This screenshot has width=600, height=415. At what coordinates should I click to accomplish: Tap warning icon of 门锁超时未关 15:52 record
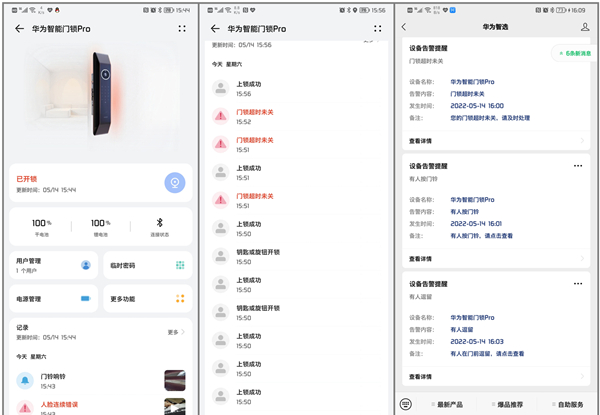[x=220, y=116]
